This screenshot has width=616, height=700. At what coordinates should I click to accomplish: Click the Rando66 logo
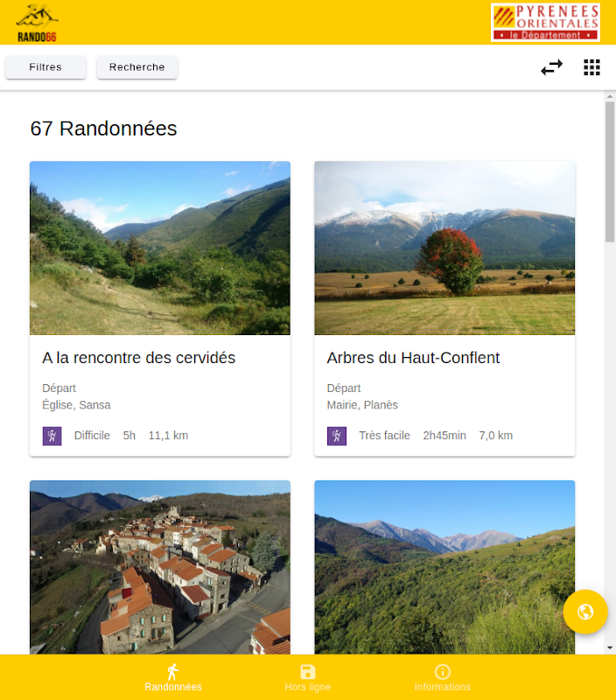(x=37, y=23)
